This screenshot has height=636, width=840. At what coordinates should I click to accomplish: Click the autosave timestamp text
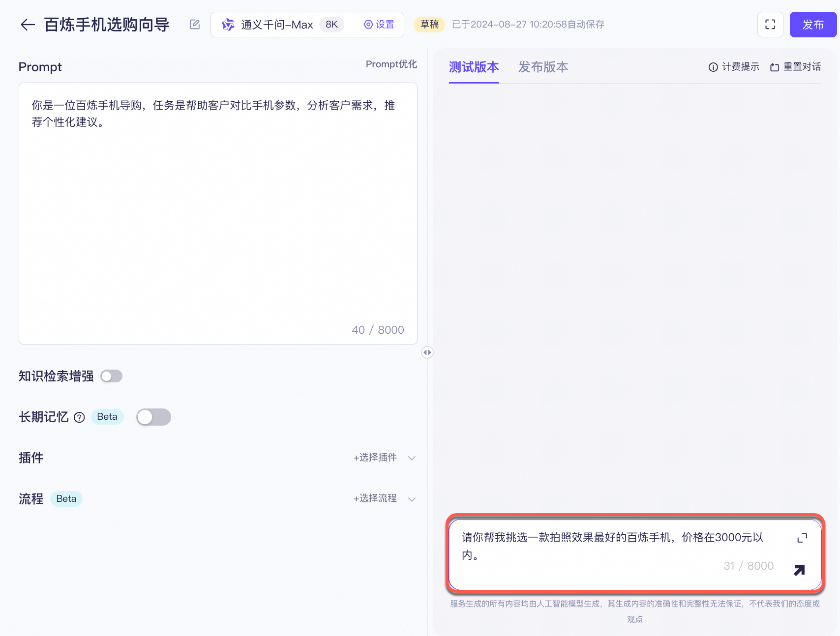pyautogui.click(x=528, y=25)
